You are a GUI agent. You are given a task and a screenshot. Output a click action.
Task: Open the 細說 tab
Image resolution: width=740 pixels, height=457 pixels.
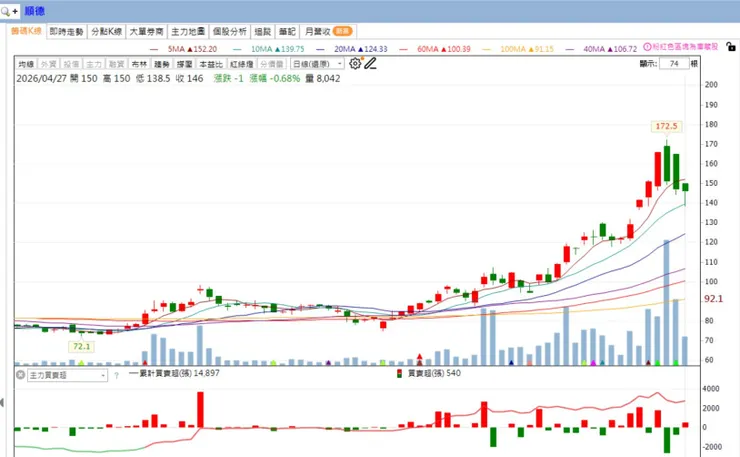pos(263,32)
